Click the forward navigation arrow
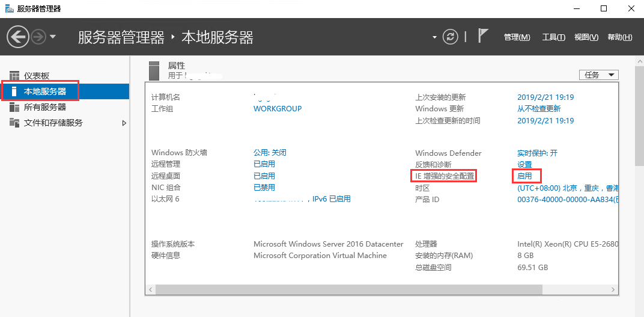The width and height of the screenshot is (644, 317). (38, 37)
